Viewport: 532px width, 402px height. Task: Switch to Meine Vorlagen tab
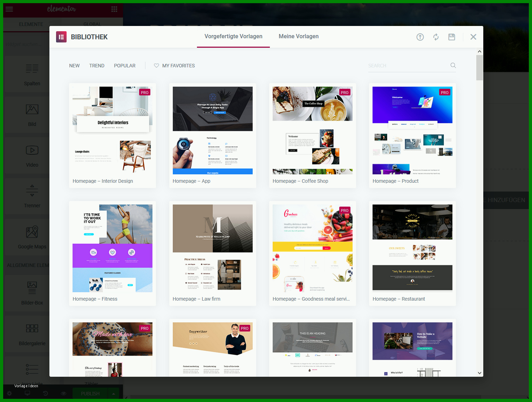point(299,36)
